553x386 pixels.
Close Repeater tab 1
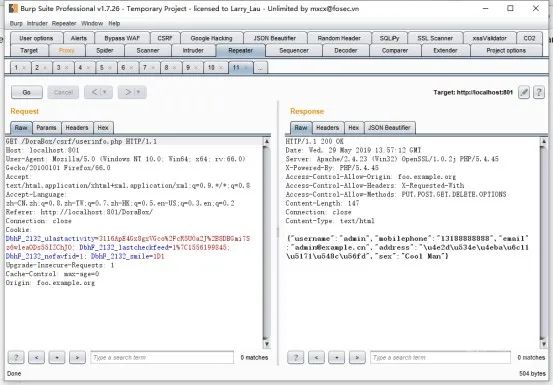coord(24,68)
